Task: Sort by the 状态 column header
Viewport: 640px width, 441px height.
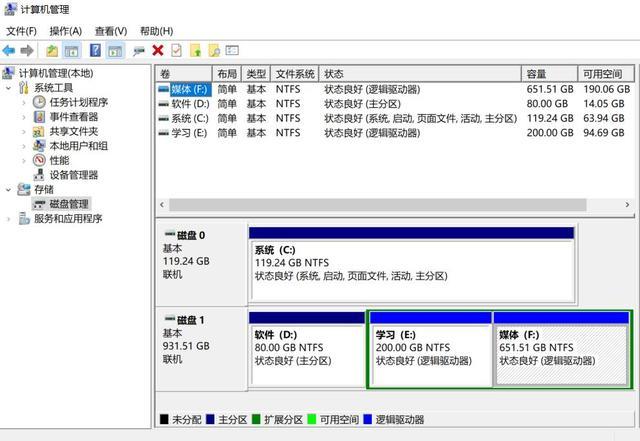Action: point(420,74)
